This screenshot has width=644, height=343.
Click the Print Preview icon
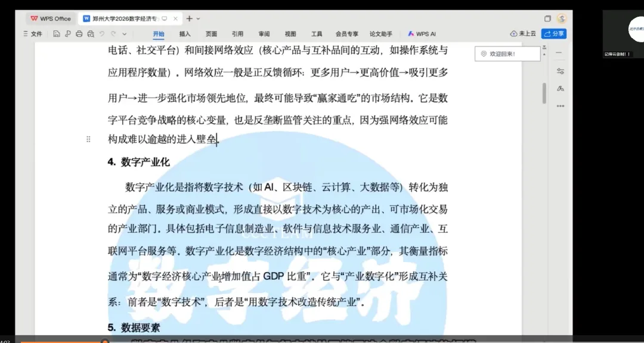pos(91,34)
